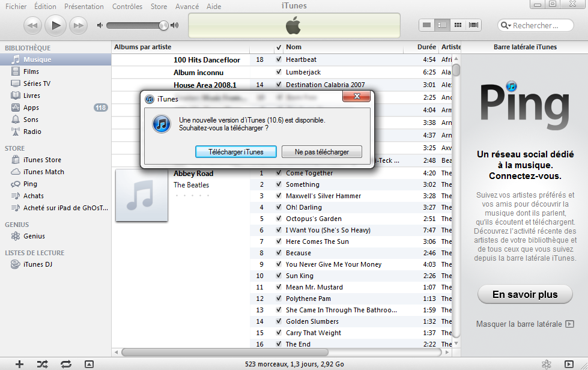The width and height of the screenshot is (588, 370).
Task: Click the vertical scrollbar of the track list
Action: (456, 70)
